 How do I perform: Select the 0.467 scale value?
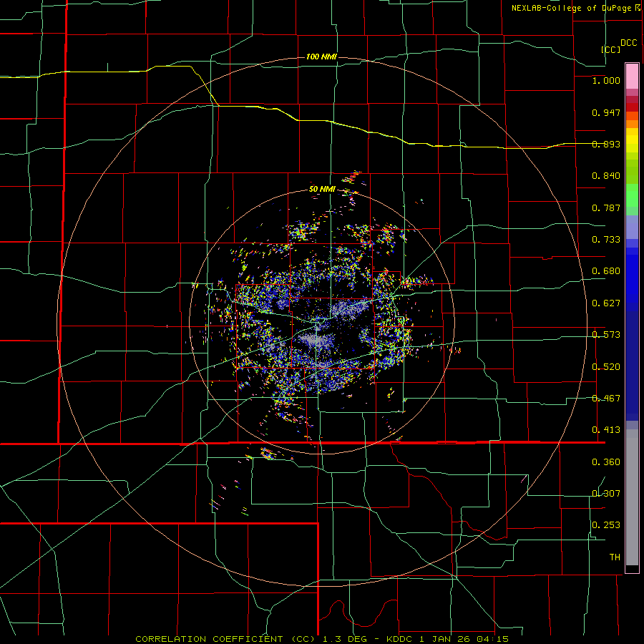point(606,399)
